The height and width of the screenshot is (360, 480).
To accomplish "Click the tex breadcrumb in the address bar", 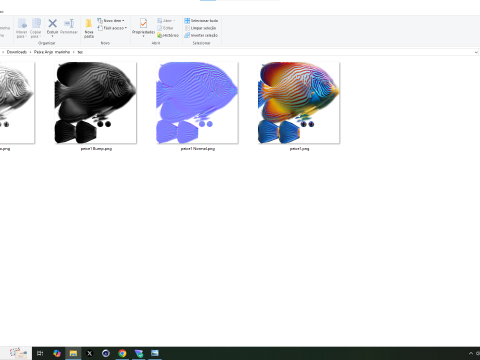I will tap(80, 52).
